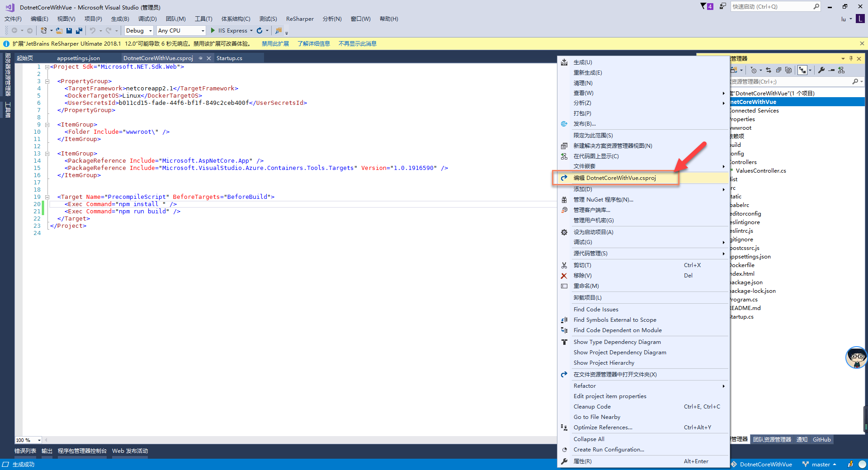
Task: Click the 禁用此扩展 link in notification bar
Action: point(275,44)
